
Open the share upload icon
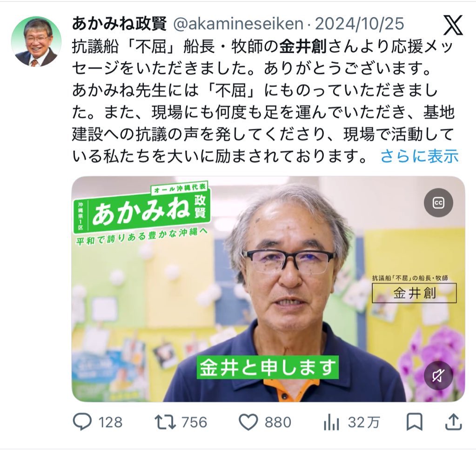[x=453, y=422]
